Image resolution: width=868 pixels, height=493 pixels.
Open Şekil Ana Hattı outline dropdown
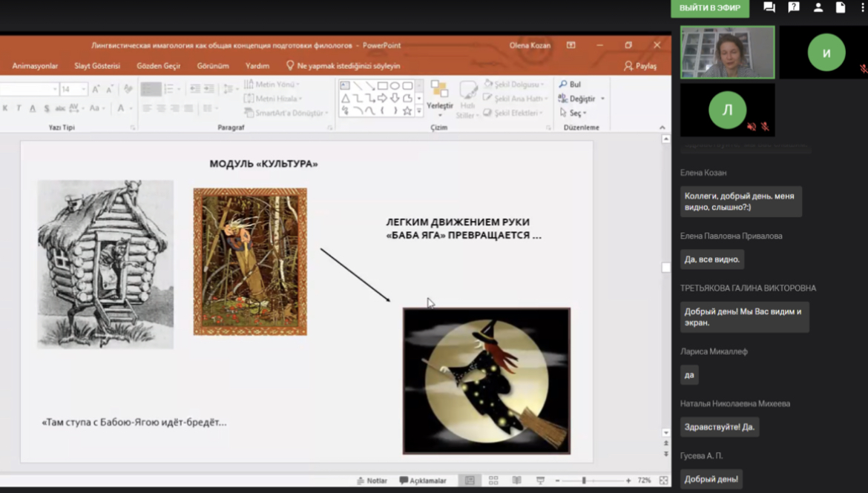point(516,99)
